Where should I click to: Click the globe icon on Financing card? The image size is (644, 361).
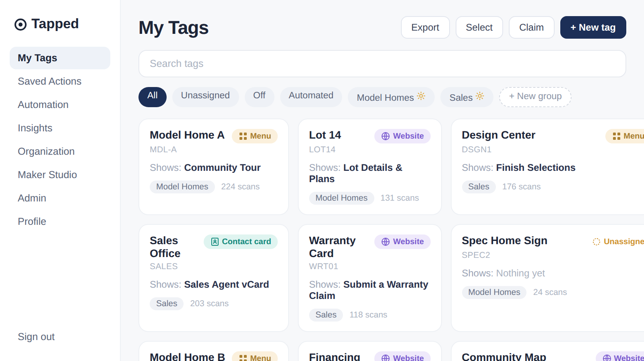386,358
